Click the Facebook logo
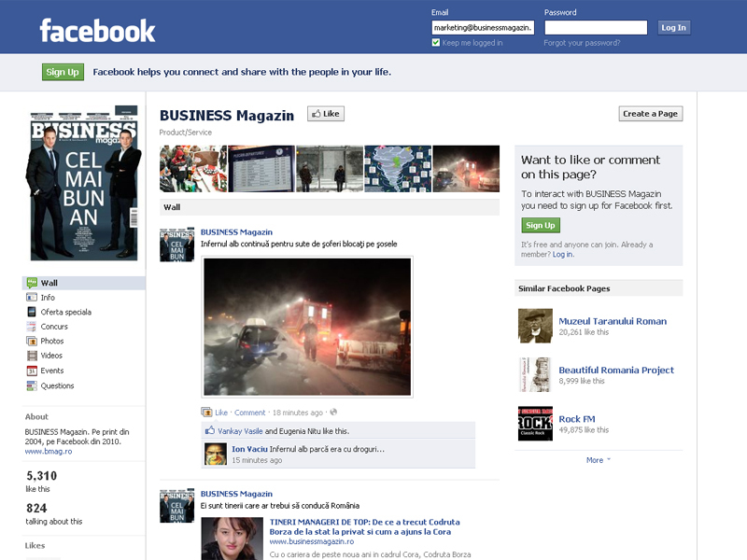 (98, 31)
